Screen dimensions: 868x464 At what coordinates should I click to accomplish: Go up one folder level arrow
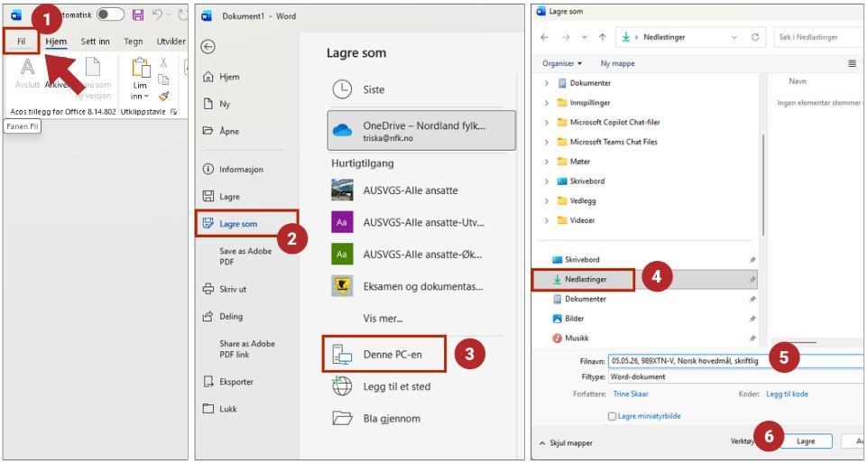(x=602, y=37)
